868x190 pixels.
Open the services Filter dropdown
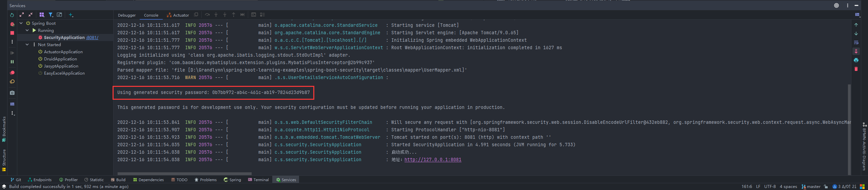click(51, 15)
